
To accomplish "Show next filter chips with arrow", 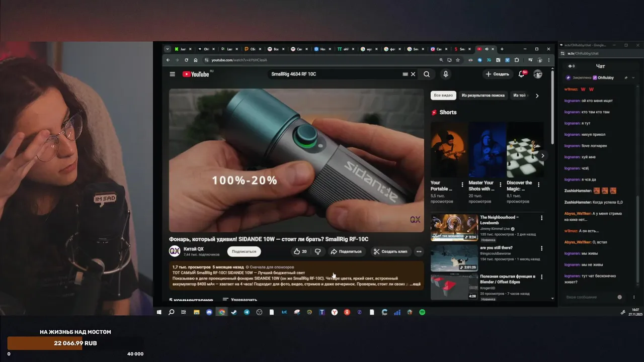I will [537, 96].
